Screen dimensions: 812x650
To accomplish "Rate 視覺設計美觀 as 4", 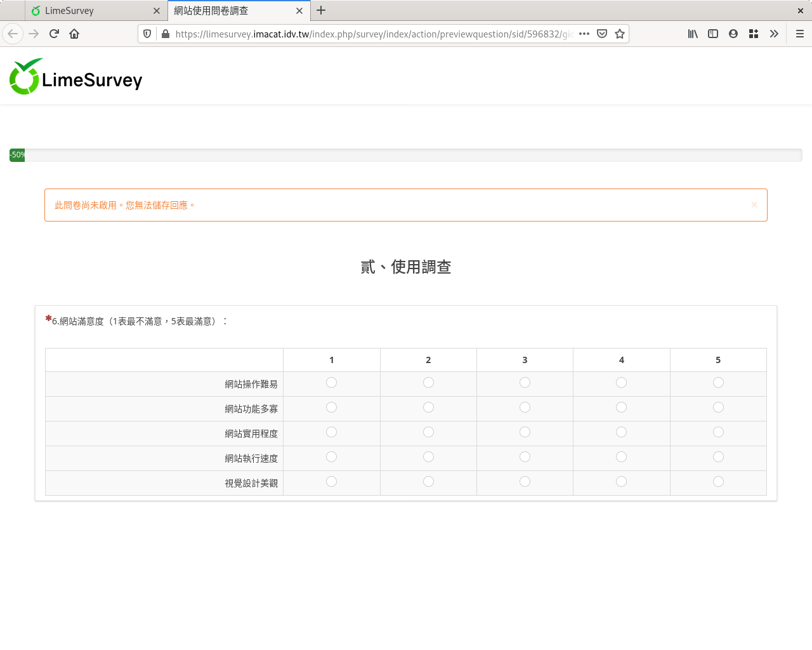I will click(621, 482).
